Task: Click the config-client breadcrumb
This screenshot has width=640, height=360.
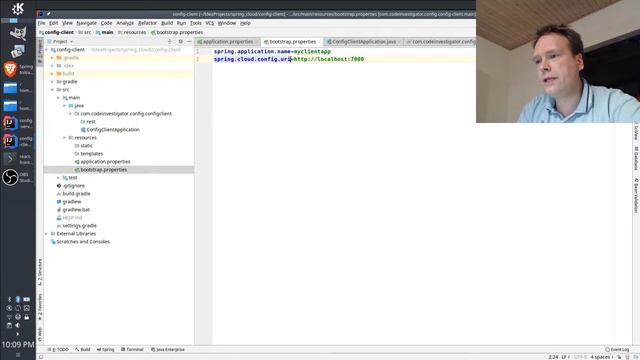Action: (x=56, y=32)
